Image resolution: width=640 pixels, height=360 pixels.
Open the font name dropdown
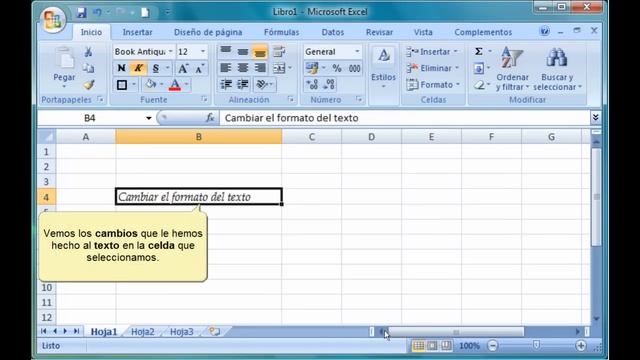171,51
